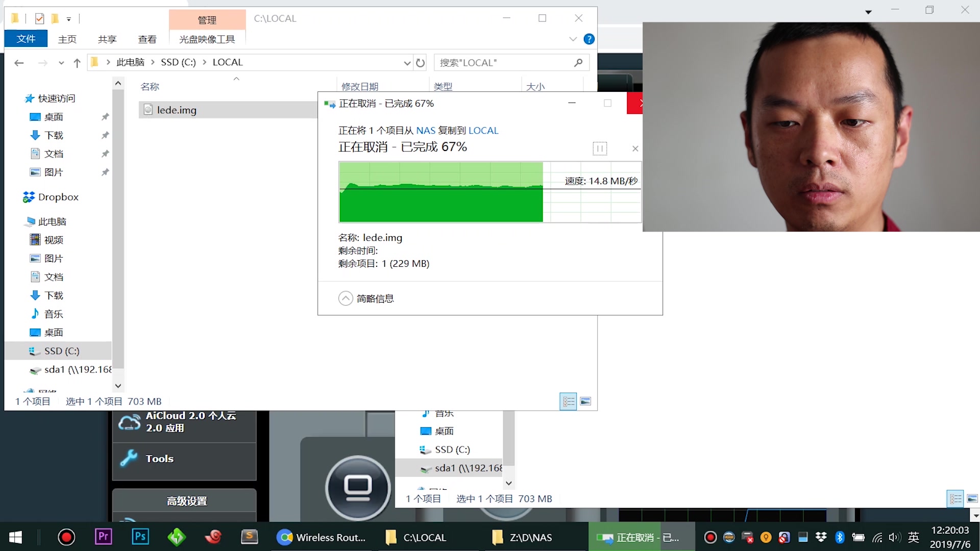Open AiCloud 2.0 个人云 cloud icon
Screen dimensions: 980x551
coord(130,422)
